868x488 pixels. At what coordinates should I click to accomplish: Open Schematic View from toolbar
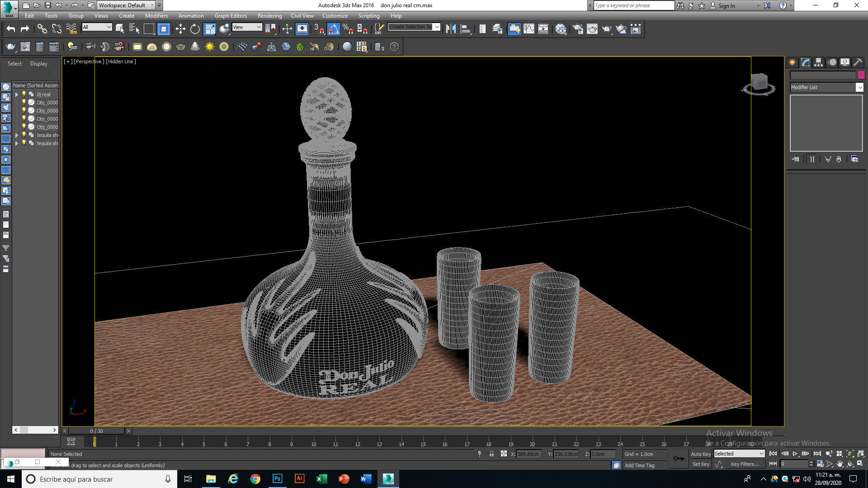pos(543,29)
